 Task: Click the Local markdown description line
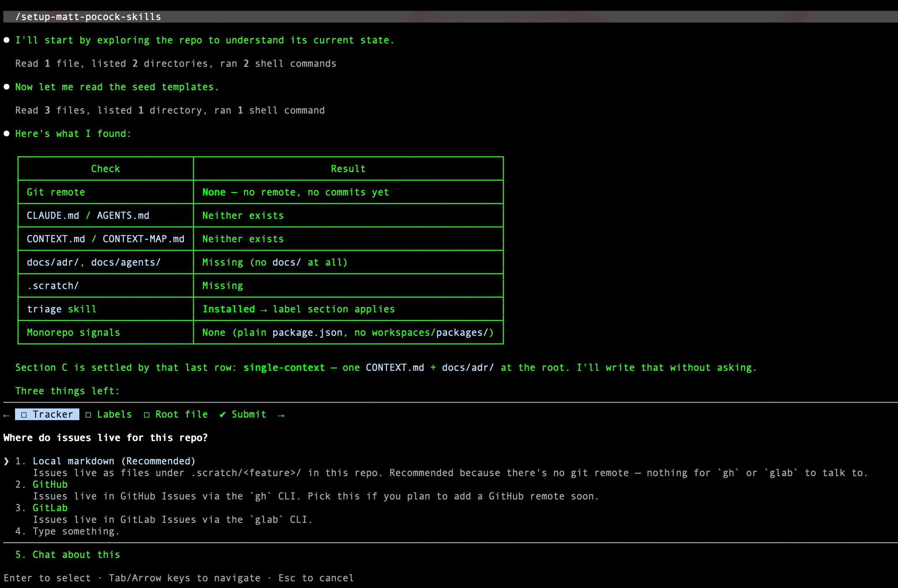tap(451, 473)
